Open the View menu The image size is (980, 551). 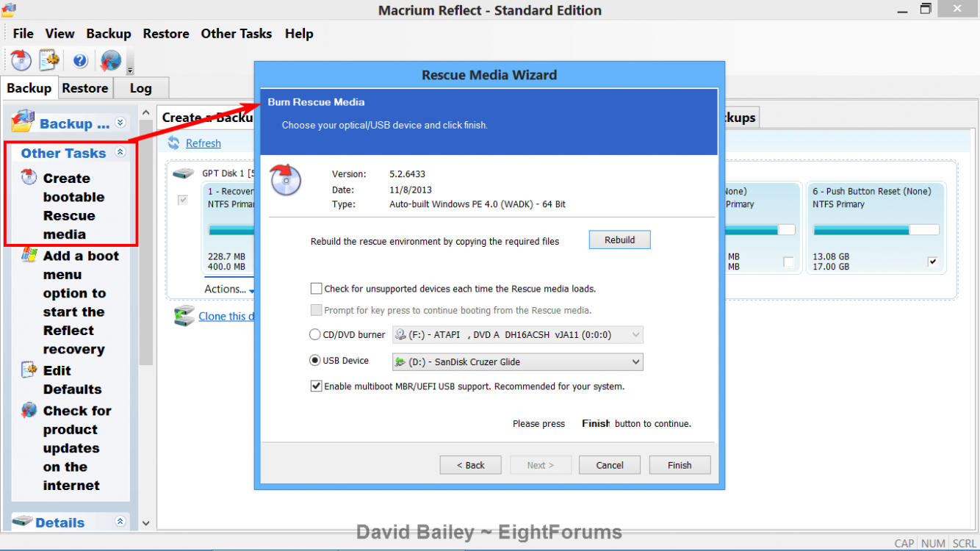tap(60, 34)
